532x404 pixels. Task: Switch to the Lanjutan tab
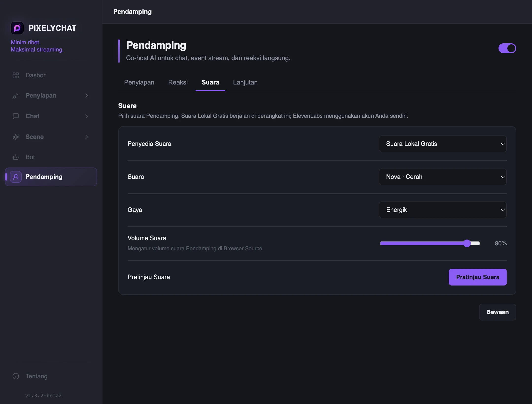tap(245, 82)
